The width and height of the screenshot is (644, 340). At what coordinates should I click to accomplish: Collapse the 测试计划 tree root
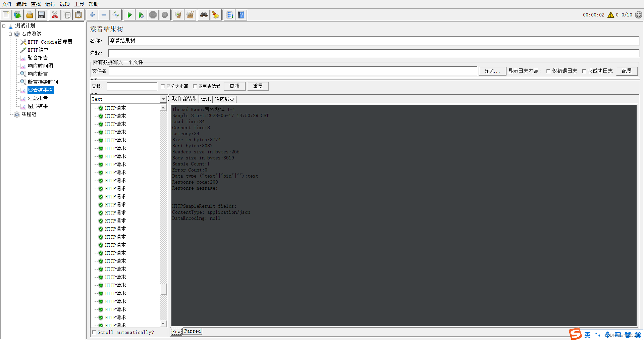4,26
